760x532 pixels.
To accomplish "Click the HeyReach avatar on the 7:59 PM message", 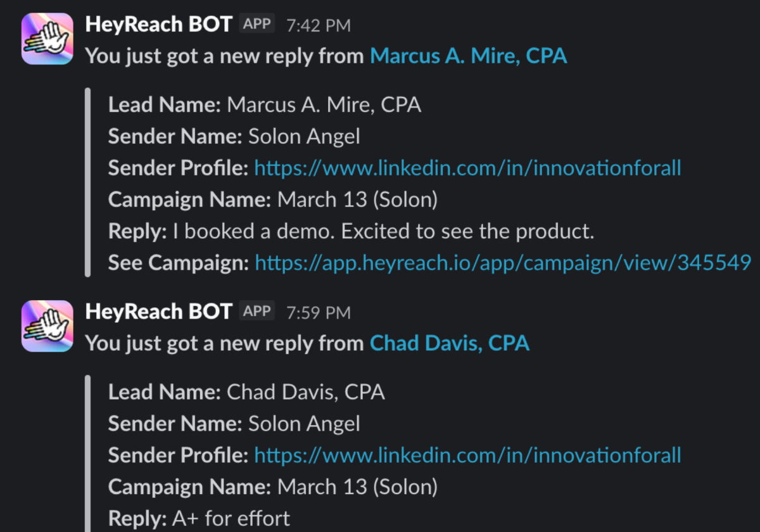I will point(47,326).
